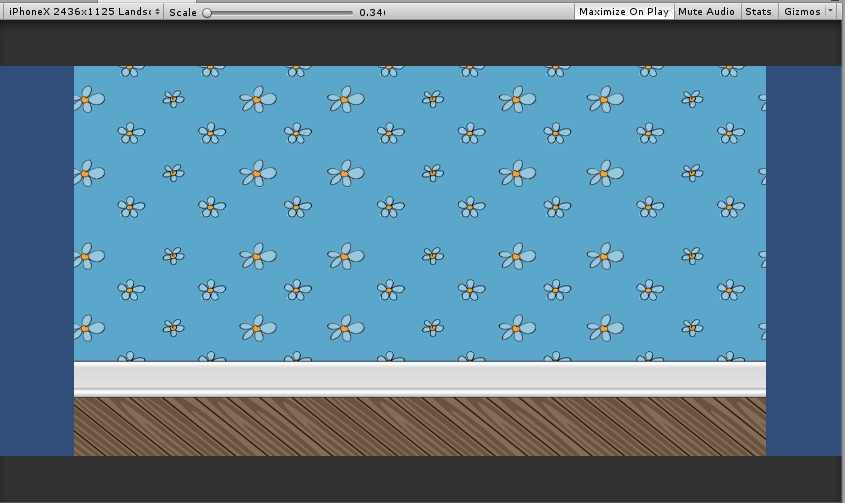The image size is (845, 503).
Task: Toggle the Mute Audio option
Action: [x=706, y=12]
